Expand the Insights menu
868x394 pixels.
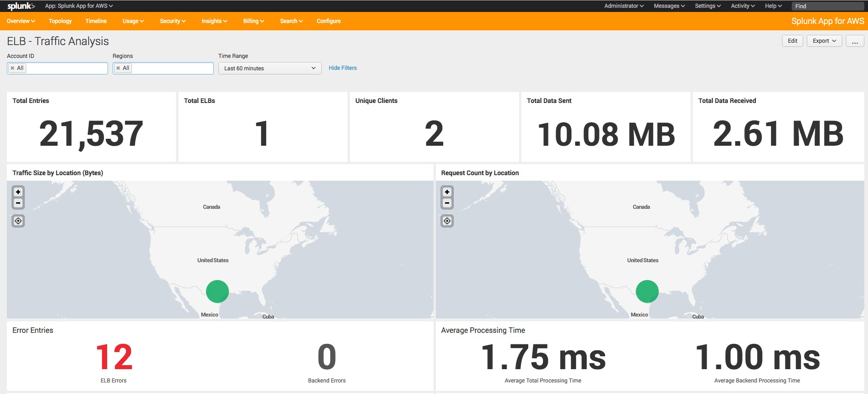[x=214, y=21]
